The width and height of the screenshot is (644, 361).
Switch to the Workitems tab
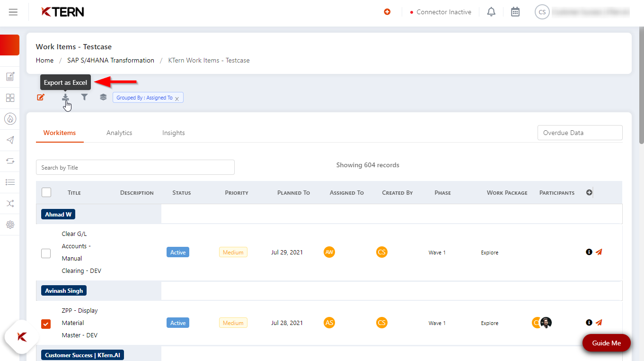pyautogui.click(x=60, y=133)
